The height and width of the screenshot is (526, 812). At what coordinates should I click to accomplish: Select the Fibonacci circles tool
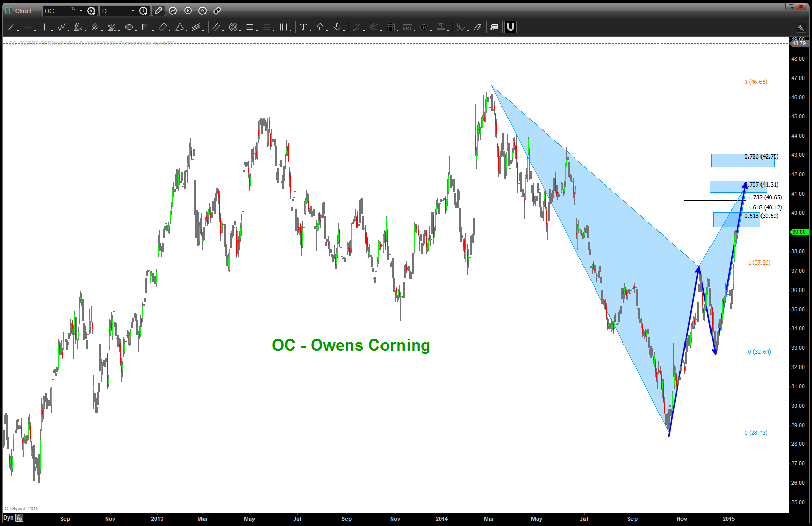click(x=233, y=28)
